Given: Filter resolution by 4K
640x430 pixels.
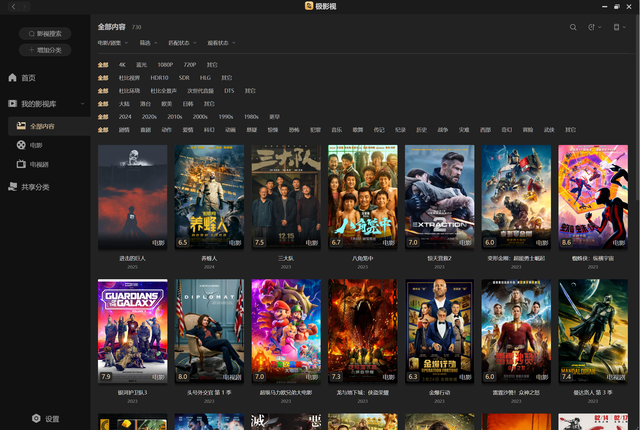Looking at the screenshot, I should pos(122,64).
